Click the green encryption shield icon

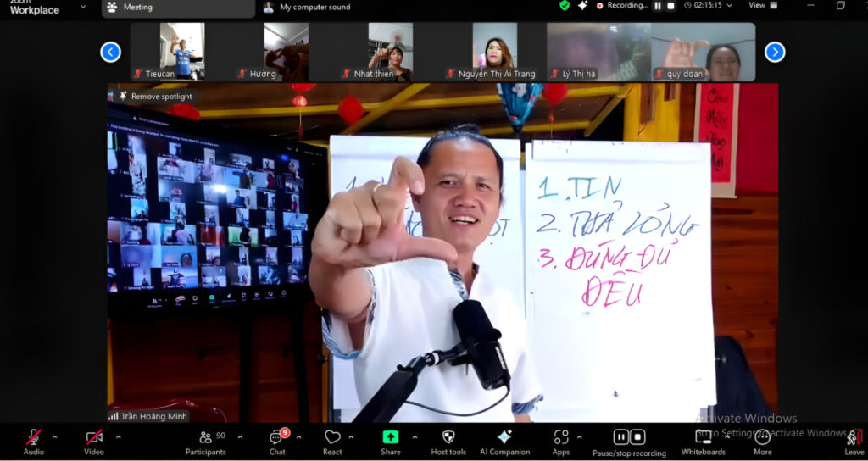[565, 6]
